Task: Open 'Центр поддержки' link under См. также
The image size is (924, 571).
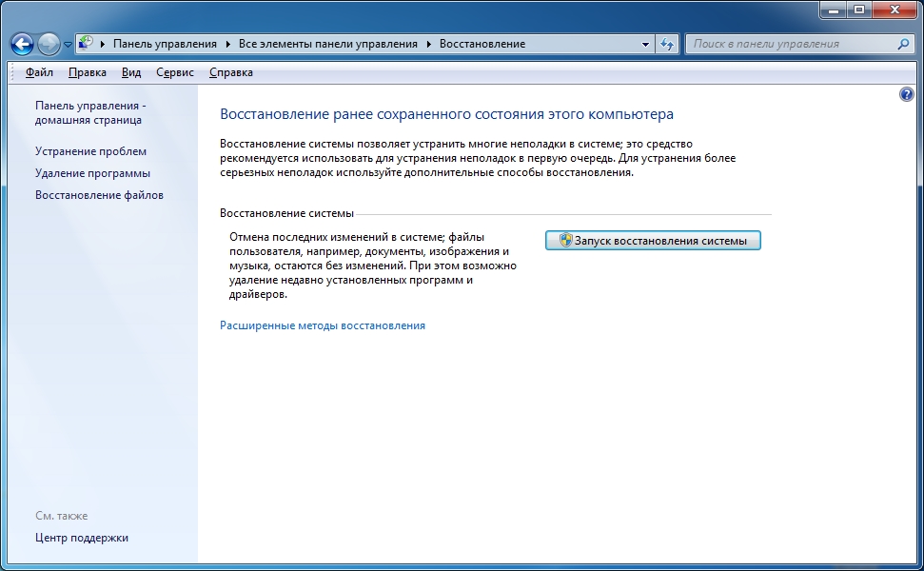Action: [x=81, y=538]
